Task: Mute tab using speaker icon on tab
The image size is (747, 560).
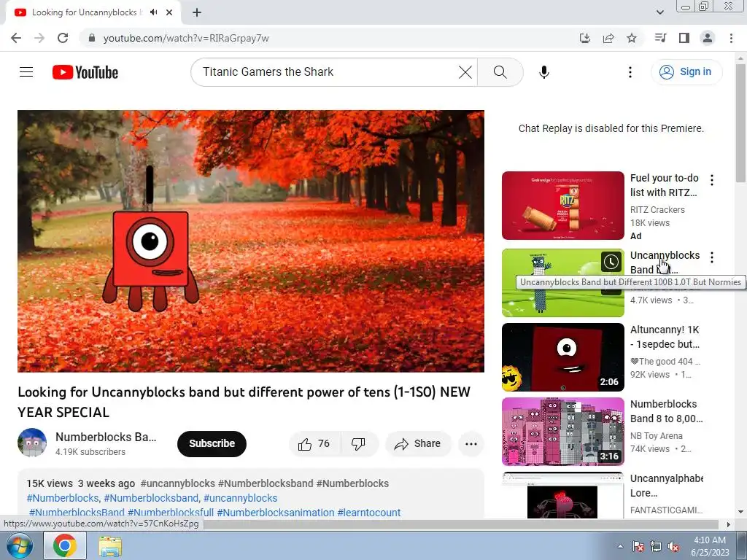Action: point(153,12)
